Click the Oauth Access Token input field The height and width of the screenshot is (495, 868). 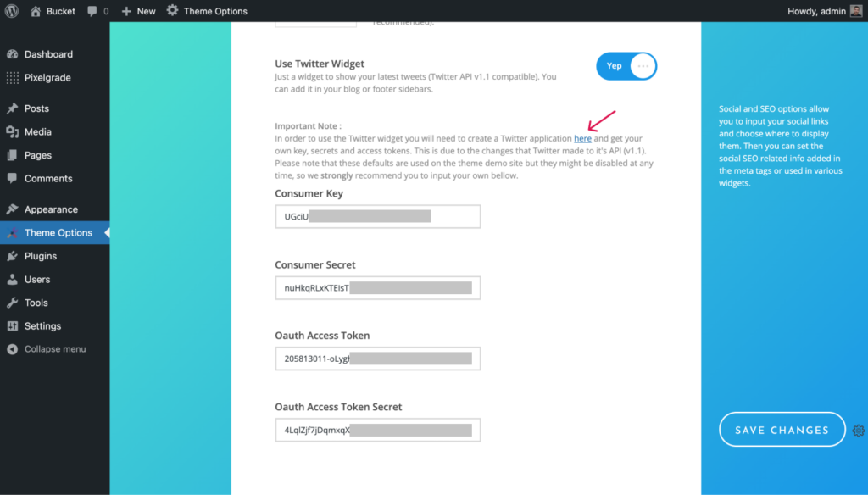377,359
